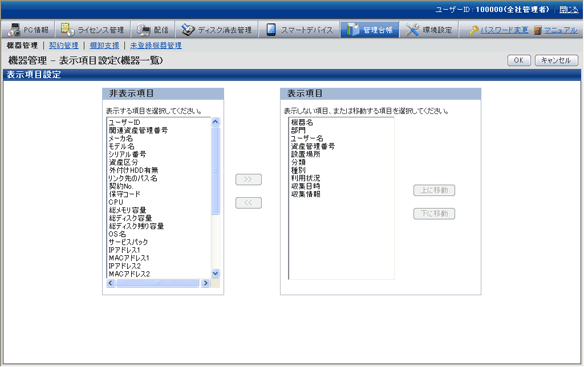Screen dimensions: 584x367
Task: Select CPU in hidden items list
Action: point(116,202)
